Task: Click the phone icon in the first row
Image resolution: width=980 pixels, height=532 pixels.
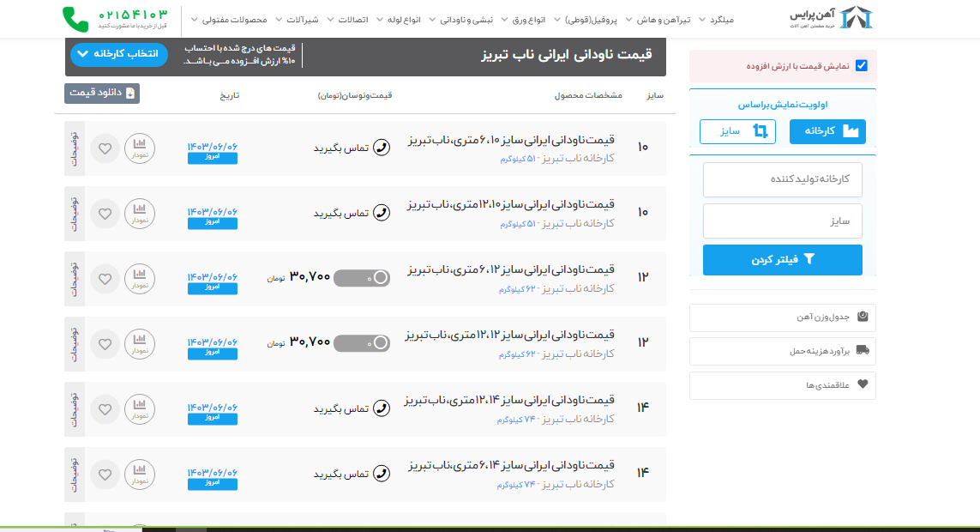Action: click(382, 148)
